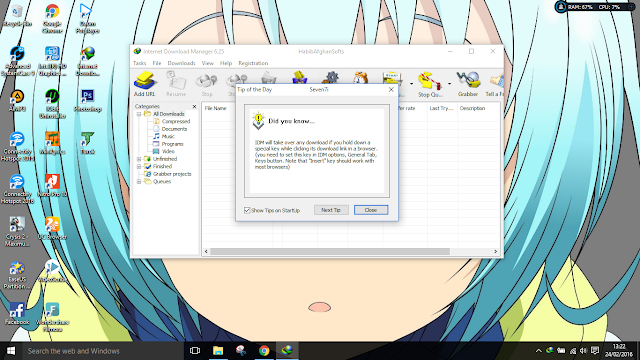Click the Next Tip button
Viewport: 640px width, 360px height.
331,210
